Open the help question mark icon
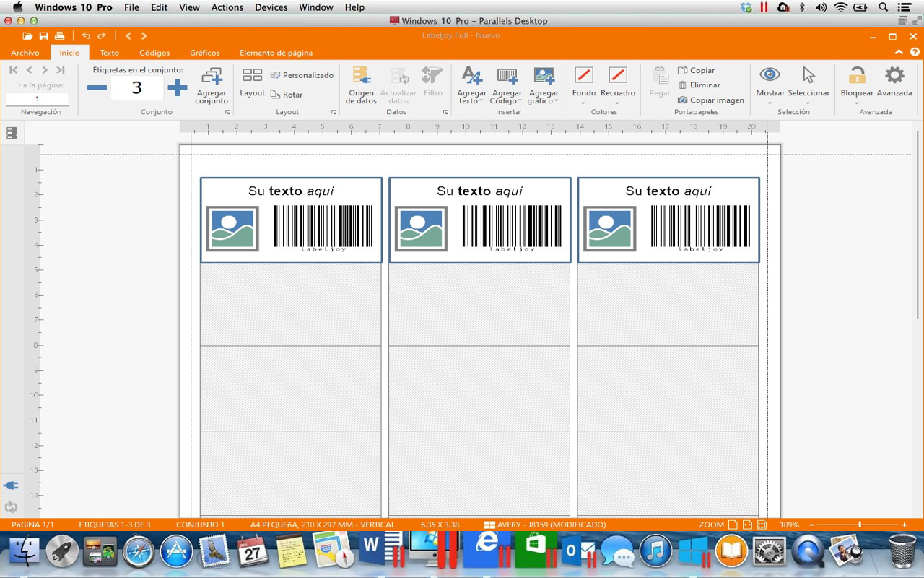The width and height of the screenshot is (924, 578). 915,53
